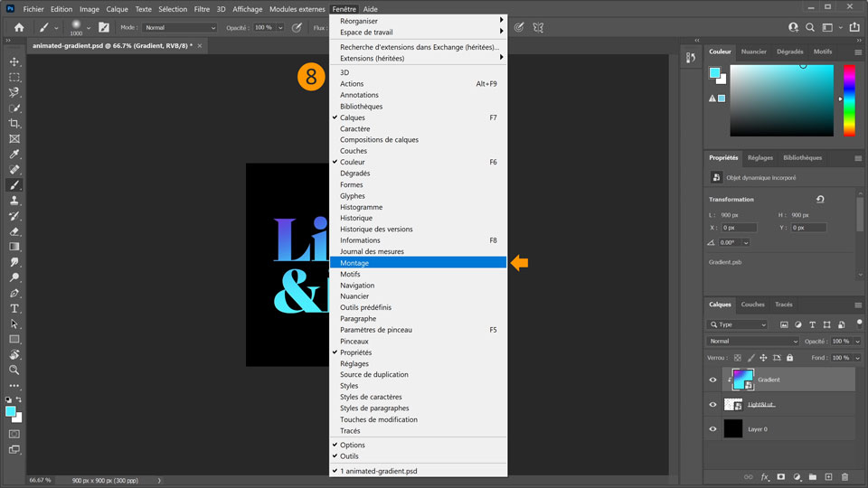Choose Montage from the Fenêtre menu

click(418, 263)
